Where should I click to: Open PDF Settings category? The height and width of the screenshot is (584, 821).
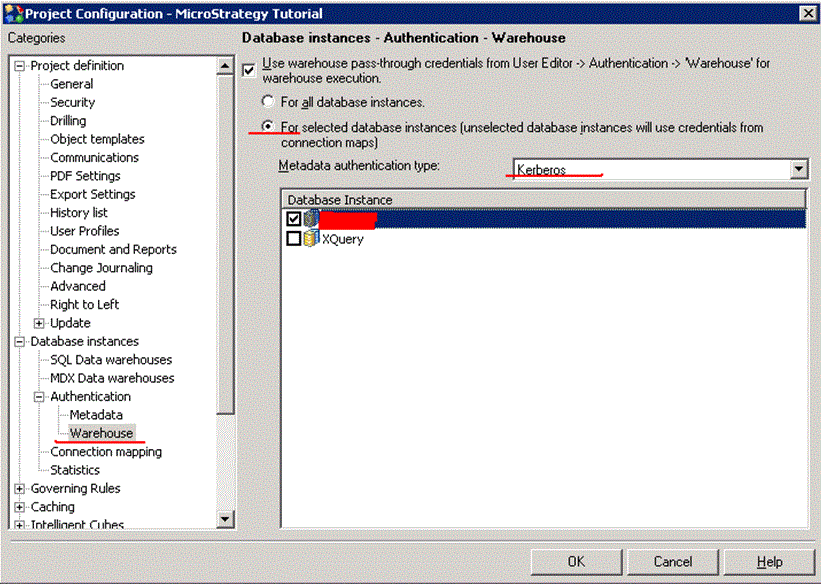85,175
